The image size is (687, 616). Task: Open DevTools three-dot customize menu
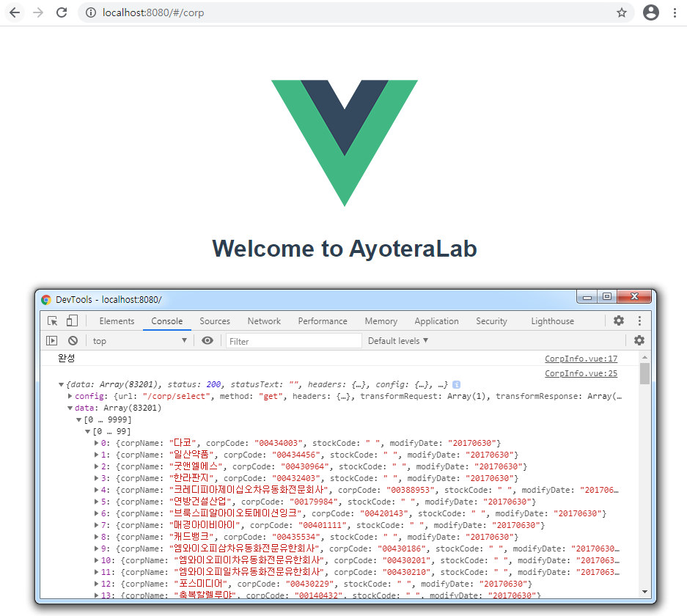[x=639, y=320]
